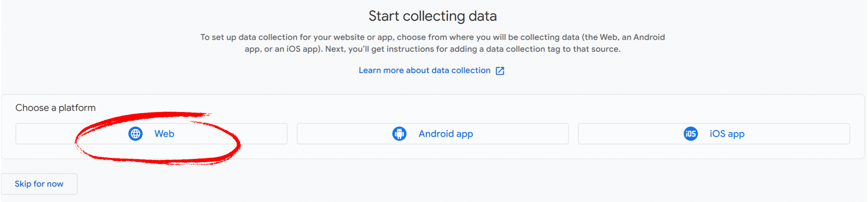Click the "Choose a platform" label

[56, 108]
